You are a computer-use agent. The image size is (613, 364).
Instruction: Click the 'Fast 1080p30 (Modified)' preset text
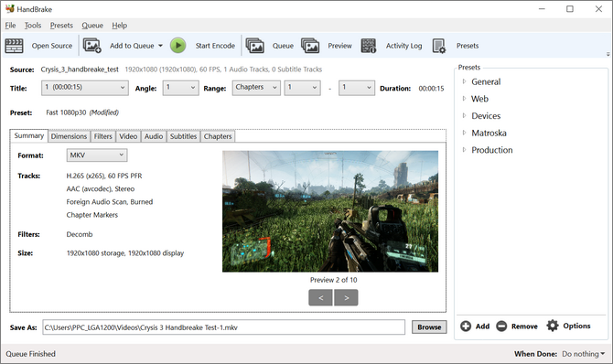point(82,112)
